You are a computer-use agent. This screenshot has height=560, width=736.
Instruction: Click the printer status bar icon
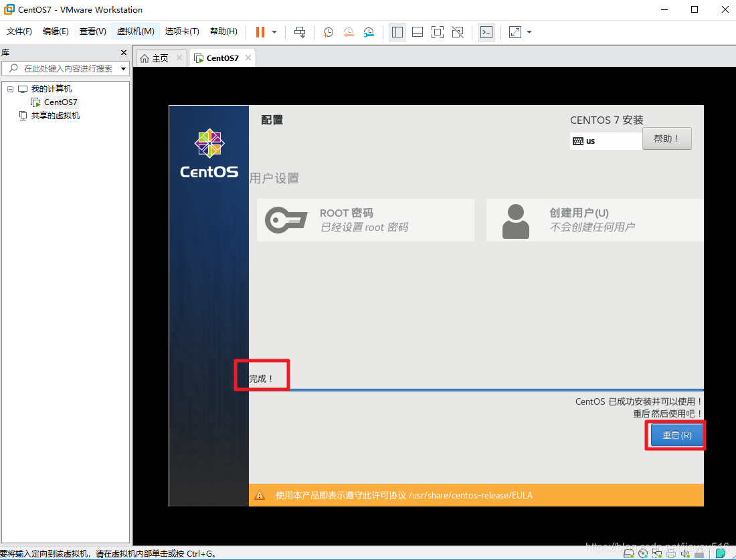671,554
